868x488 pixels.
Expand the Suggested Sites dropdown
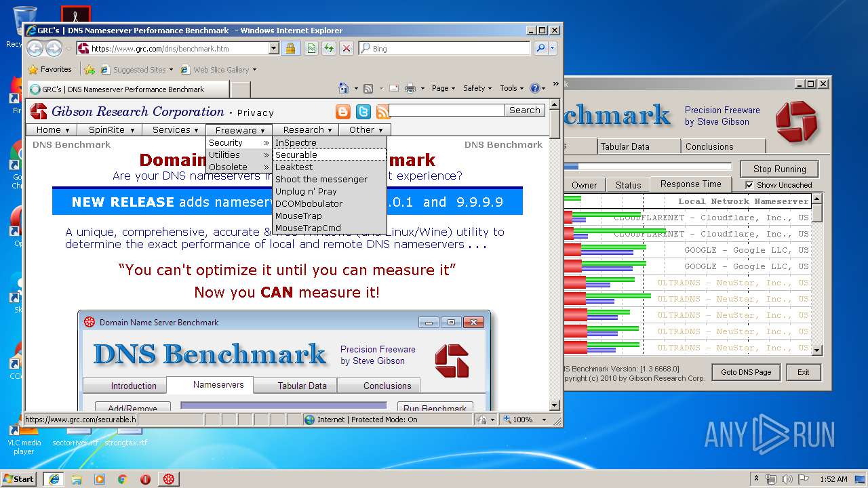(x=171, y=69)
